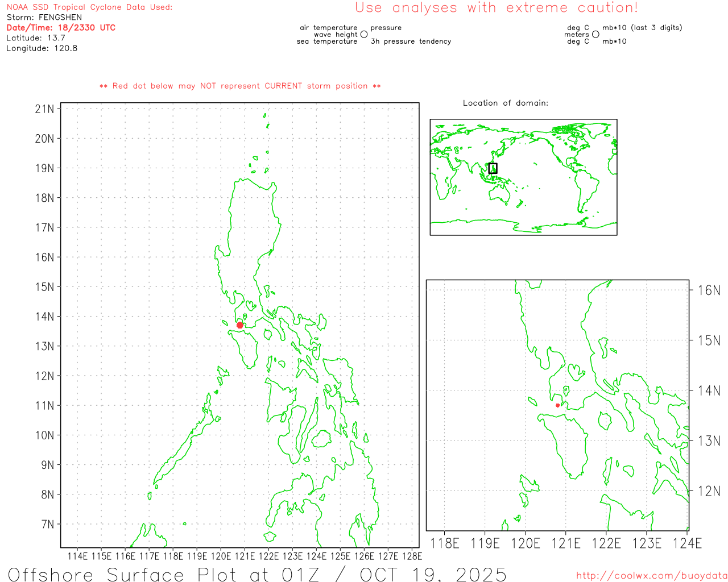Click the 128E longitude label on main map

pyautogui.click(x=412, y=556)
